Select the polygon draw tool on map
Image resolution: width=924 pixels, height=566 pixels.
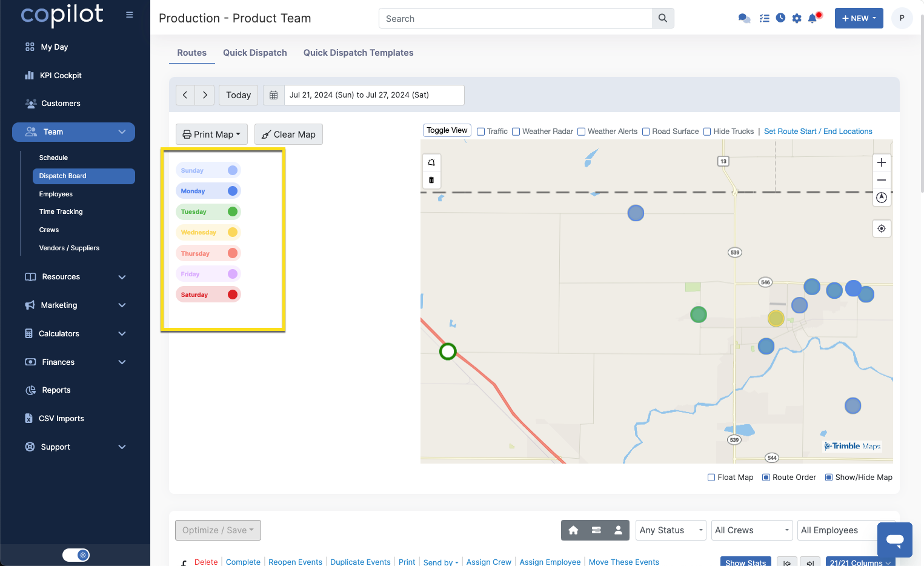coord(431,162)
